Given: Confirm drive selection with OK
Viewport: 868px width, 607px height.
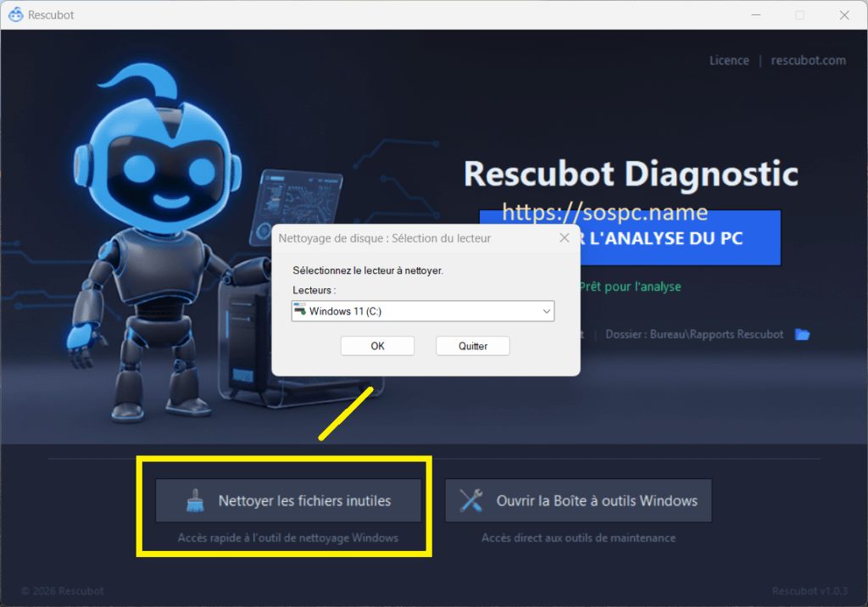Looking at the screenshot, I should (377, 346).
